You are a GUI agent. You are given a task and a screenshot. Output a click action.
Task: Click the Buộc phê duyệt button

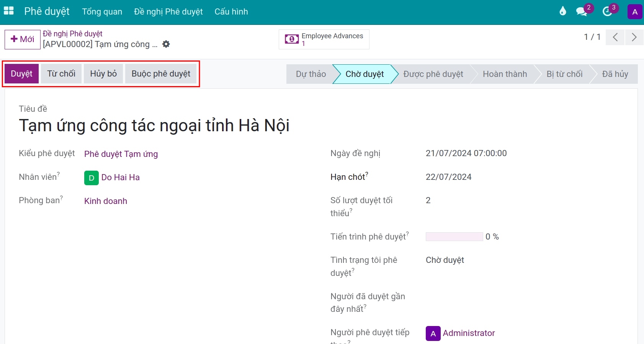(x=161, y=74)
